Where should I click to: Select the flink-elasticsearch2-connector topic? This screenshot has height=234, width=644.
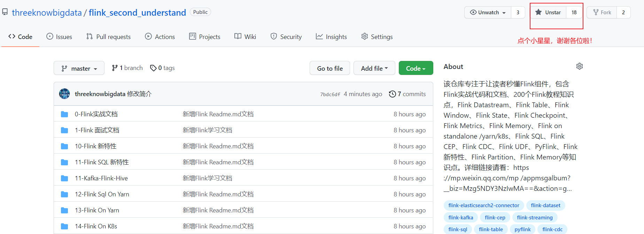coord(484,205)
